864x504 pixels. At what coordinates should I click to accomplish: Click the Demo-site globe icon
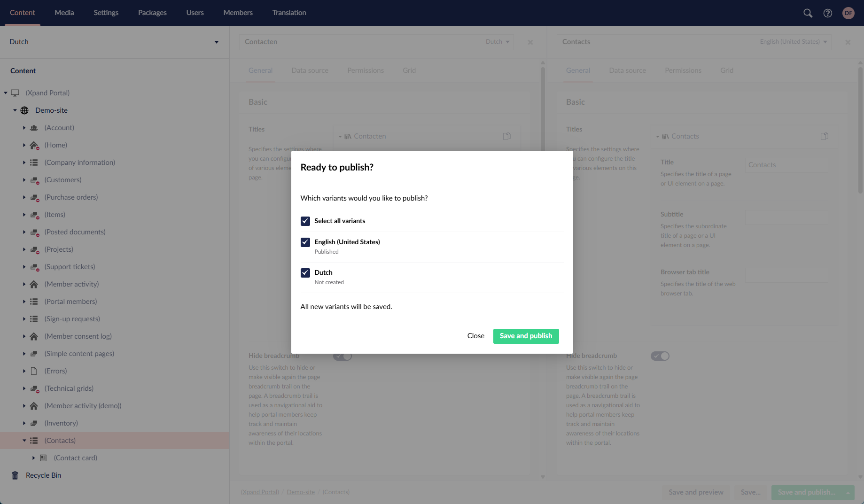click(x=24, y=110)
